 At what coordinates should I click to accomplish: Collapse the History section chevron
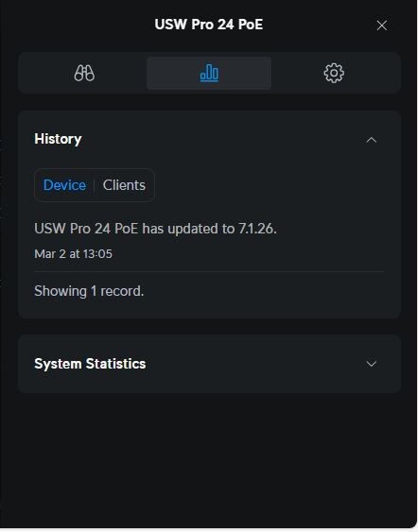[x=372, y=140]
